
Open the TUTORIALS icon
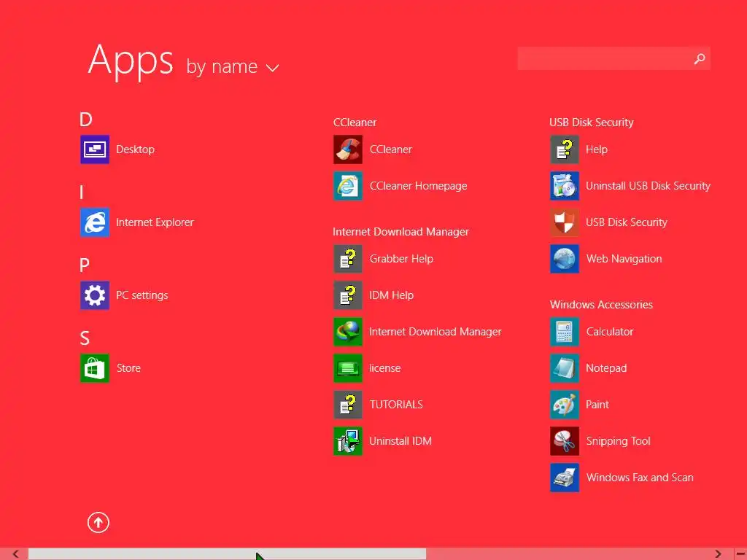click(x=348, y=404)
